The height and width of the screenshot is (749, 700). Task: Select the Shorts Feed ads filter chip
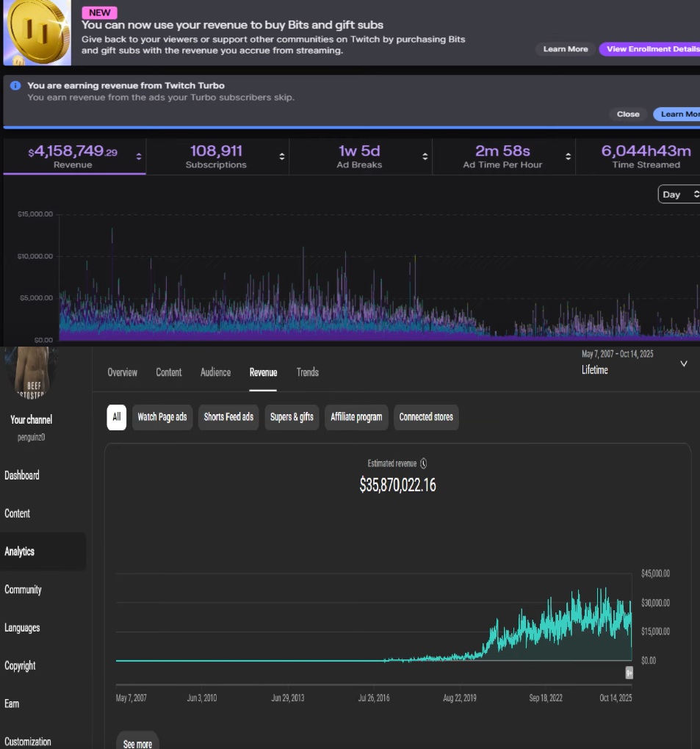click(x=228, y=417)
